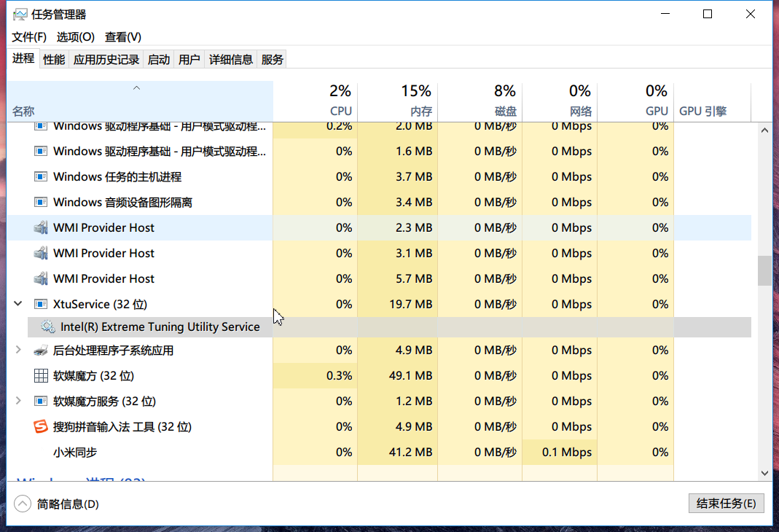Open the 查看(V) menu

coord(122,36)
